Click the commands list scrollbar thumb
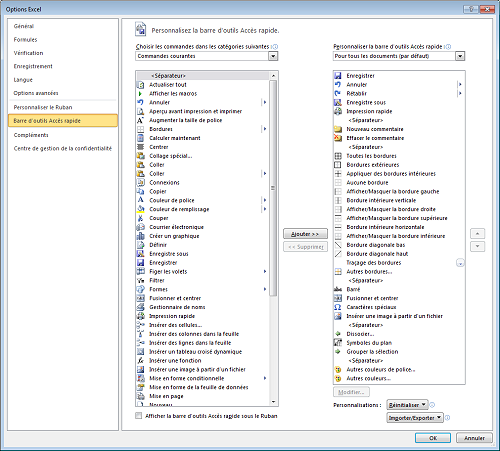The image size is (500, 451). [273, 188]
